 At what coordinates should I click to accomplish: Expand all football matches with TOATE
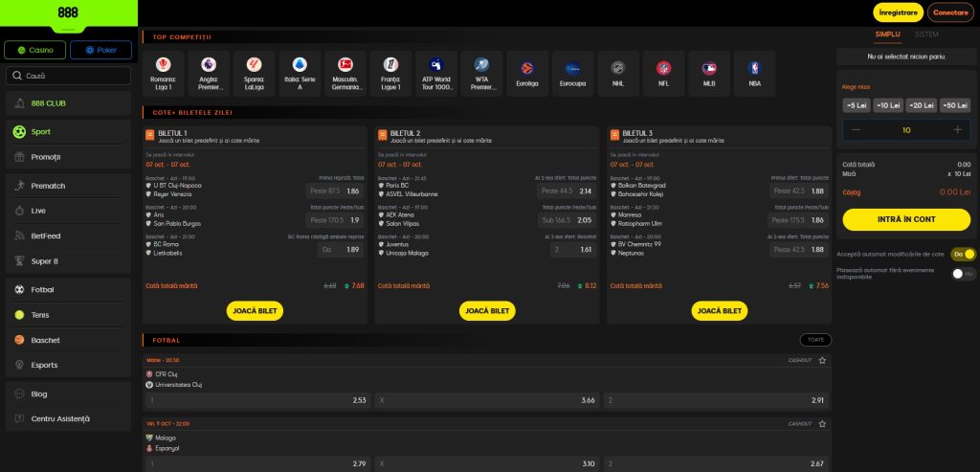[x=815, y=340]
